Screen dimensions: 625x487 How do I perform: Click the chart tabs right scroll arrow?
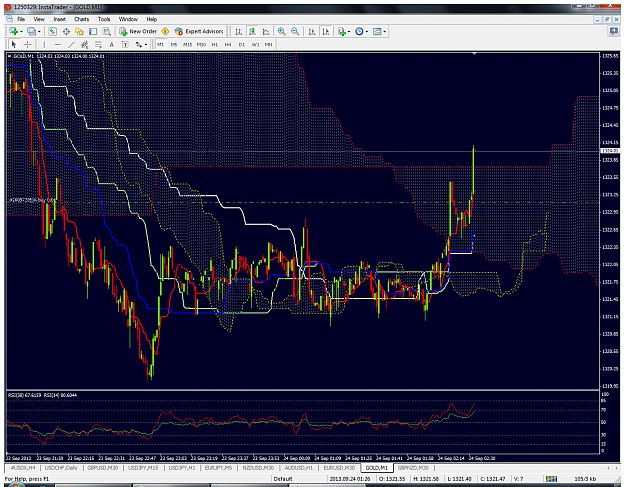(616, 468)
